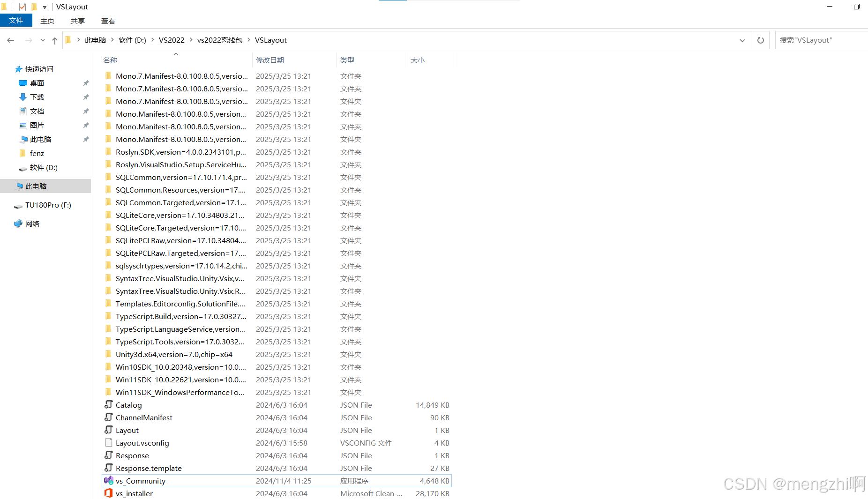
Task: Sort by 大小 column header
Action: tap(418, 60)
